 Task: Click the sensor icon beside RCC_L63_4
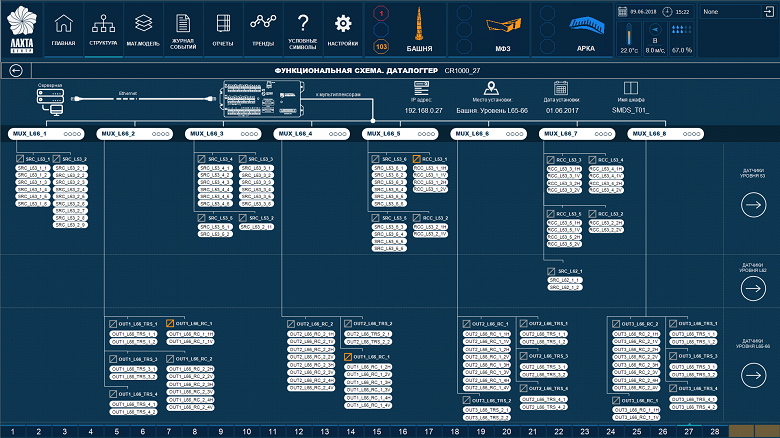592,160
